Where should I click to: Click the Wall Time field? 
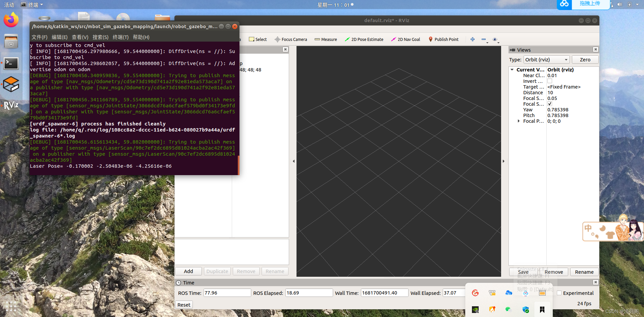click(x=384, y=293)
